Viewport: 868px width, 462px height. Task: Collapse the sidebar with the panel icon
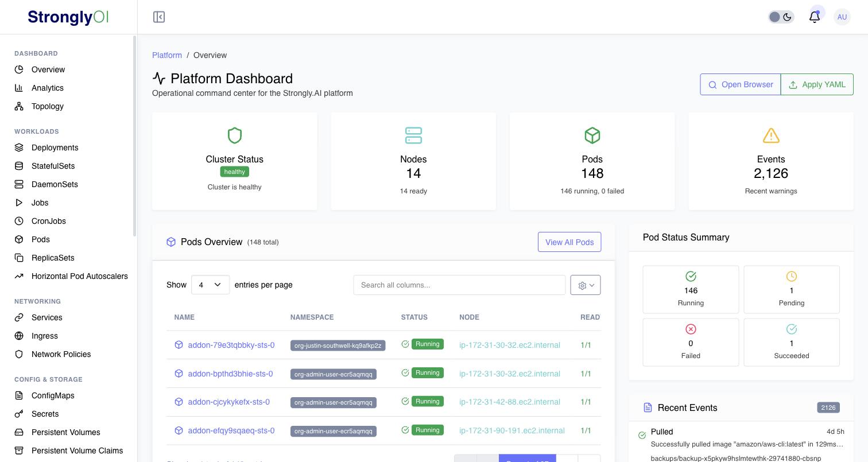pos(159,17)
